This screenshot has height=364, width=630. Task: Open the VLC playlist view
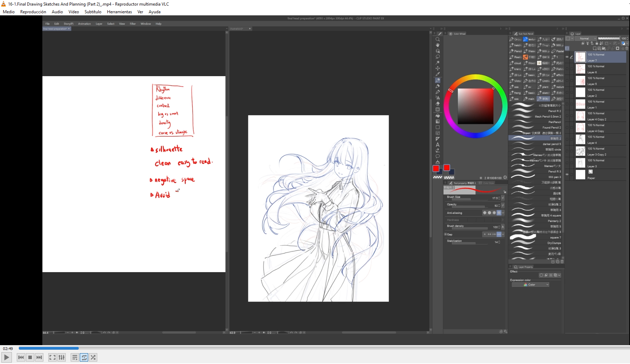[75, 357]
